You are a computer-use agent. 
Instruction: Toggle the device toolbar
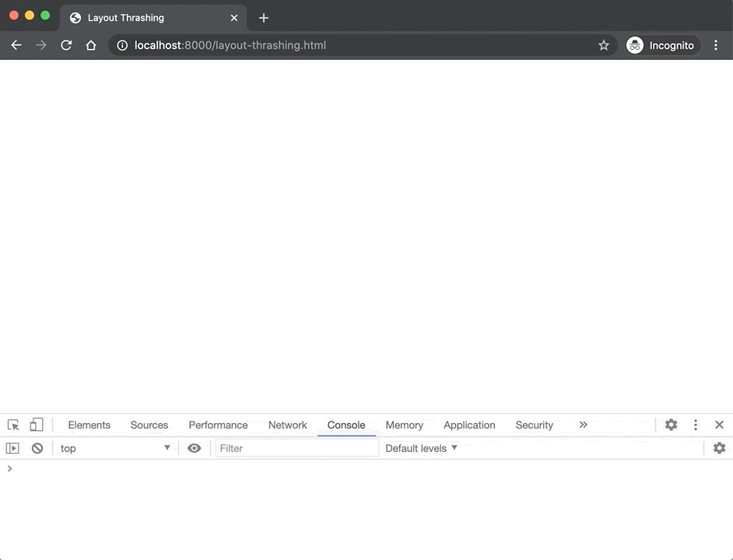click(x=37, y=425)
